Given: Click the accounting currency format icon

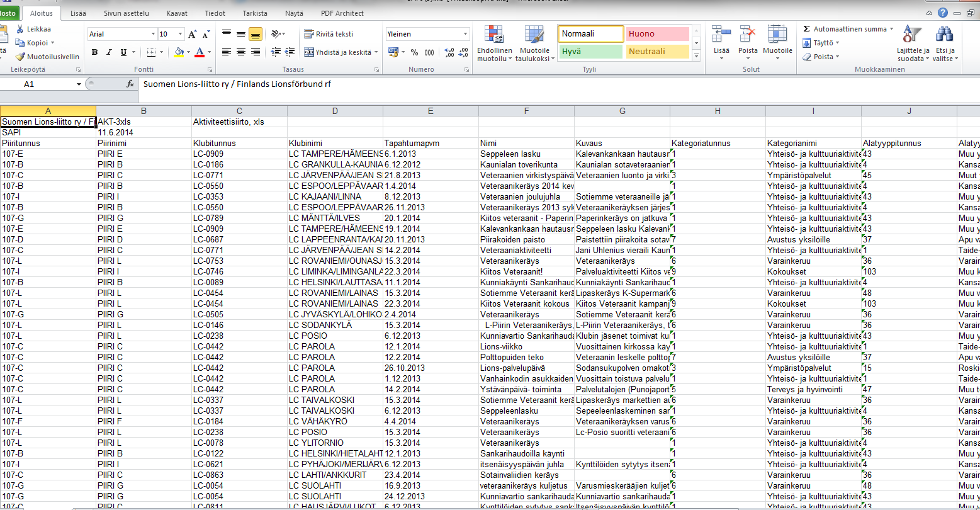Looking at the screenshot, I should tap(393, 52).
